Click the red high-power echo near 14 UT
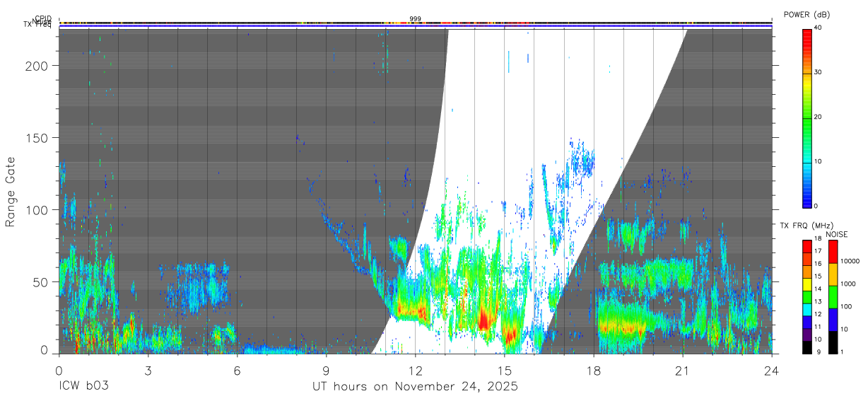This screenshot has height=401, width=868. pyautogui.click(x=483, y=318)
